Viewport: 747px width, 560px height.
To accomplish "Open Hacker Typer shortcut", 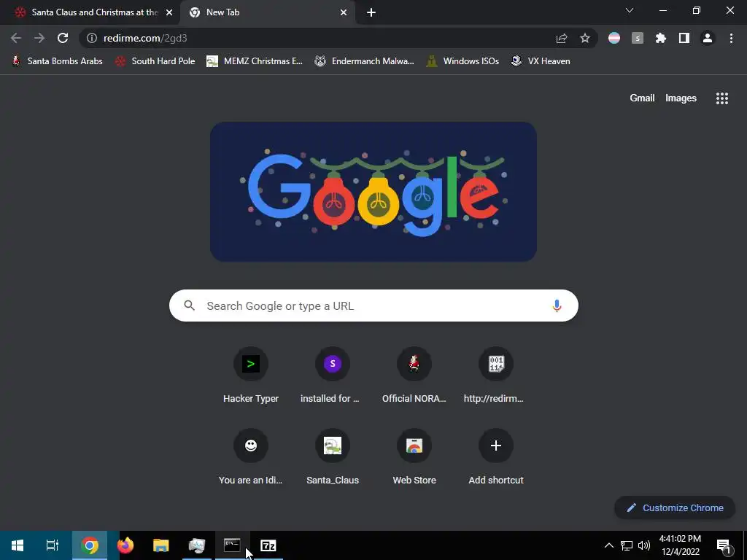I will (x=251, y=376).
